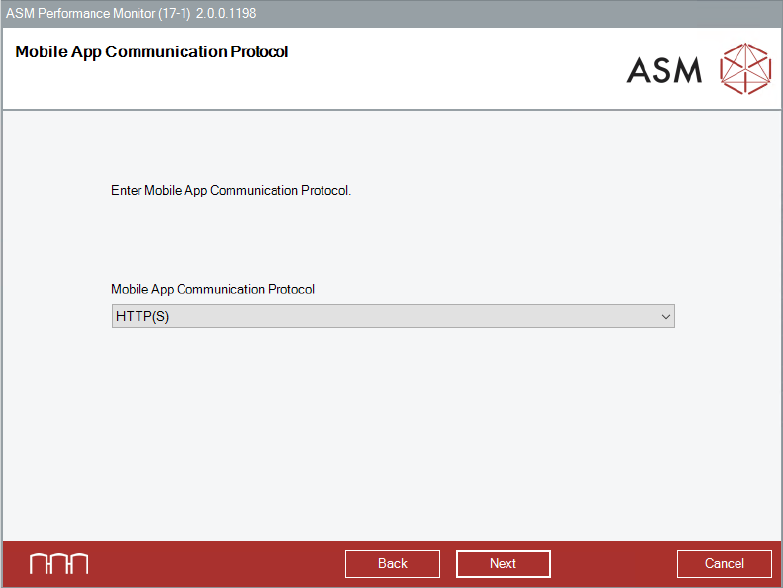Open the Mobile App Communication Protocol combo box
The image size is (783, 588).
point(393,317)
